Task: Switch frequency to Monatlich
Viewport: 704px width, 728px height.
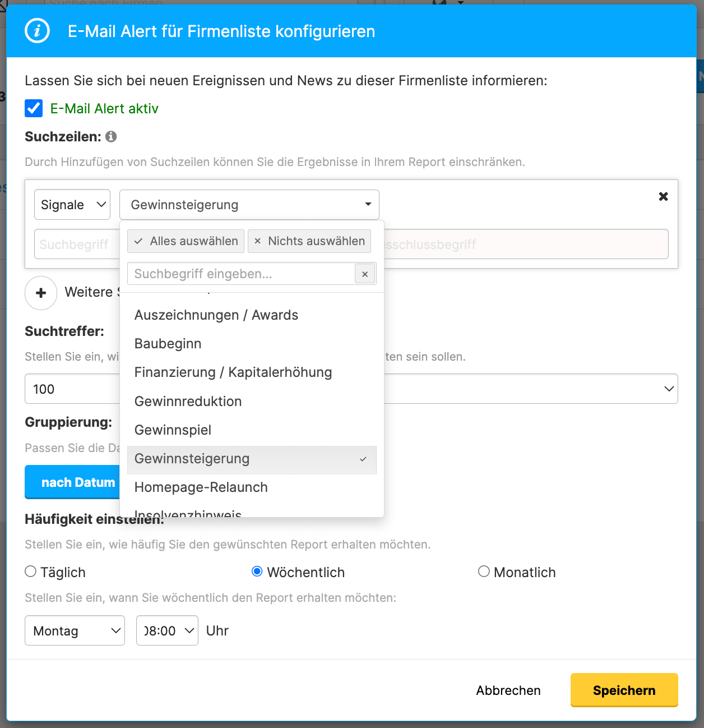Action: click(483, 572)
